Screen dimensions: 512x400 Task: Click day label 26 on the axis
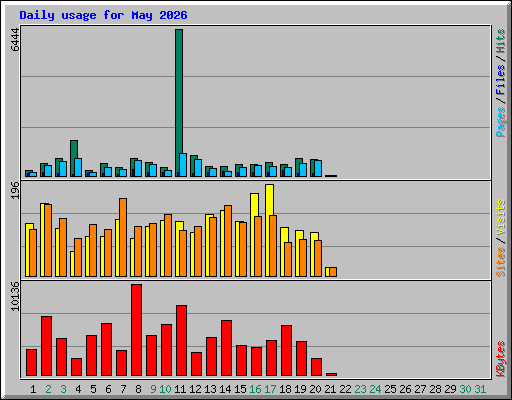tap(405, 389)
